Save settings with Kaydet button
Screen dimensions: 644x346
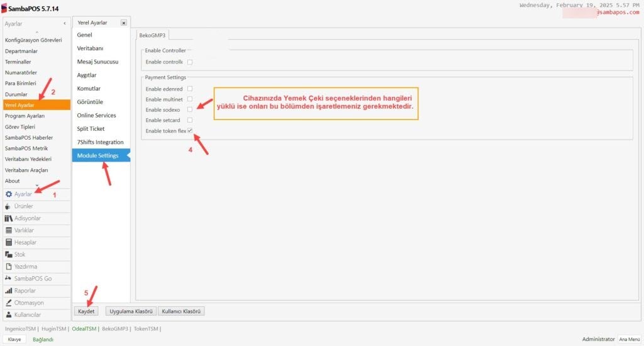86,311
